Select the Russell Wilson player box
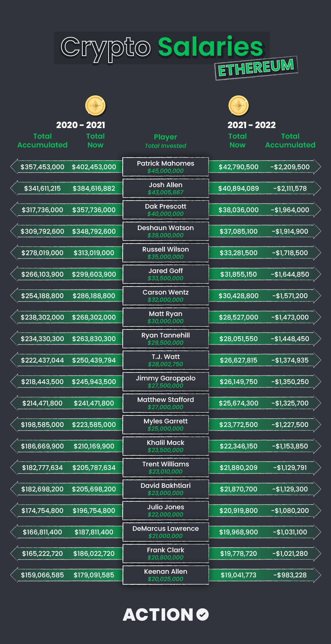This screenshot has width=331, height=644. (x=166, y=253)
